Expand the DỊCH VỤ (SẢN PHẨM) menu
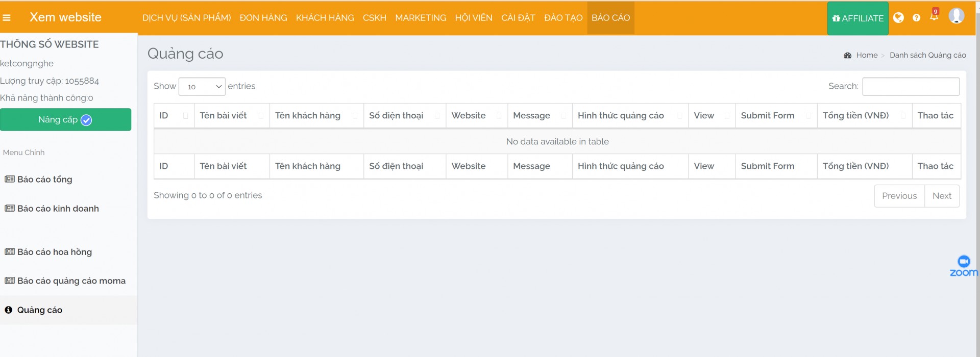 pos(186,18)
